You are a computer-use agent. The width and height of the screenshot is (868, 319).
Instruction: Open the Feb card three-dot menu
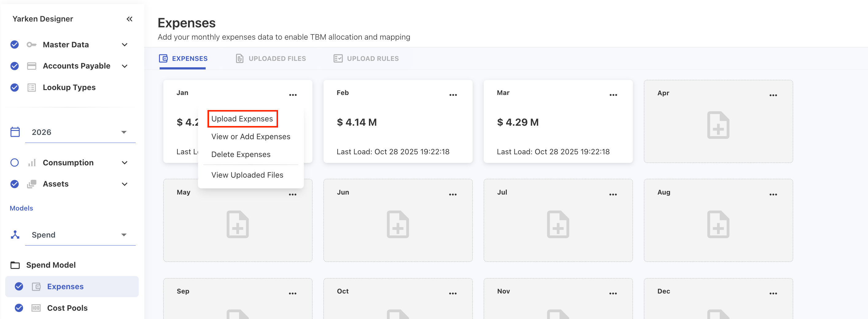pos(453,95)
